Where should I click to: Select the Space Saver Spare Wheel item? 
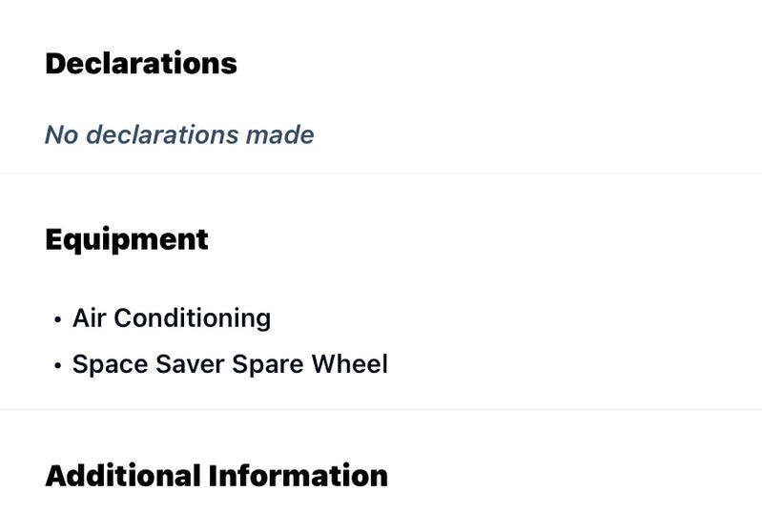point(230,364)
